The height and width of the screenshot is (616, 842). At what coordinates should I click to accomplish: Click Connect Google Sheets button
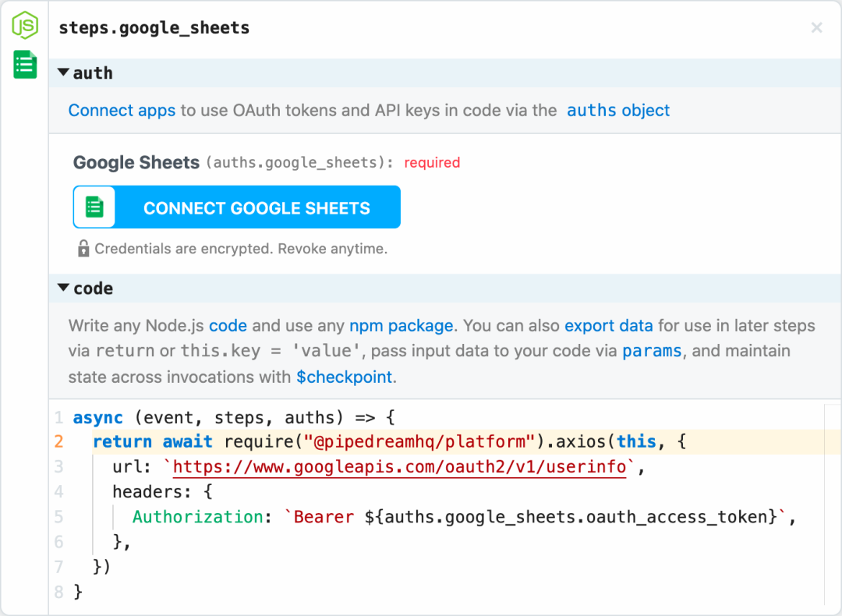point(237,207)
